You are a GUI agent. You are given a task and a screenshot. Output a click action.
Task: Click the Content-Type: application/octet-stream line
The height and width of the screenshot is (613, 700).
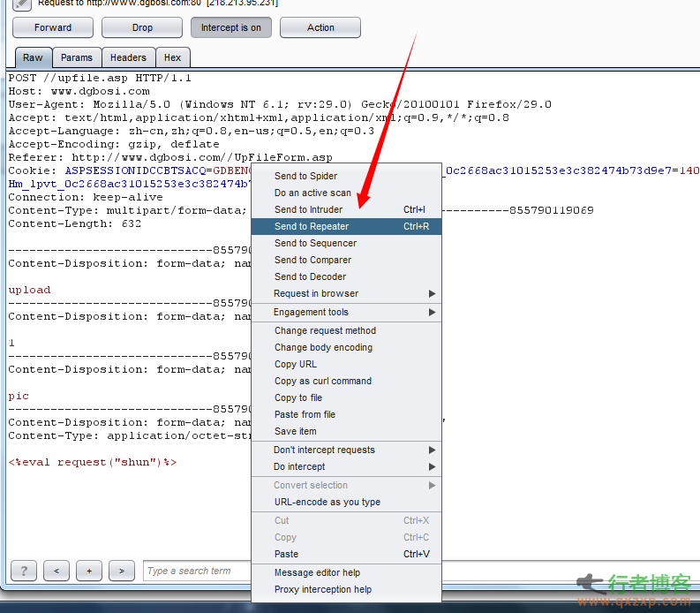(x=130, y=436)
